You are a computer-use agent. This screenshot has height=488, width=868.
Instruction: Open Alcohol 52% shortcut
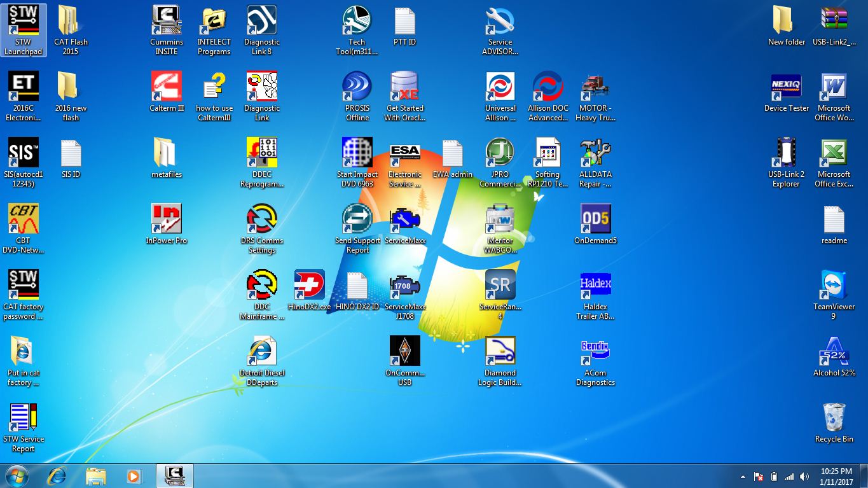[x=834, y=356]
